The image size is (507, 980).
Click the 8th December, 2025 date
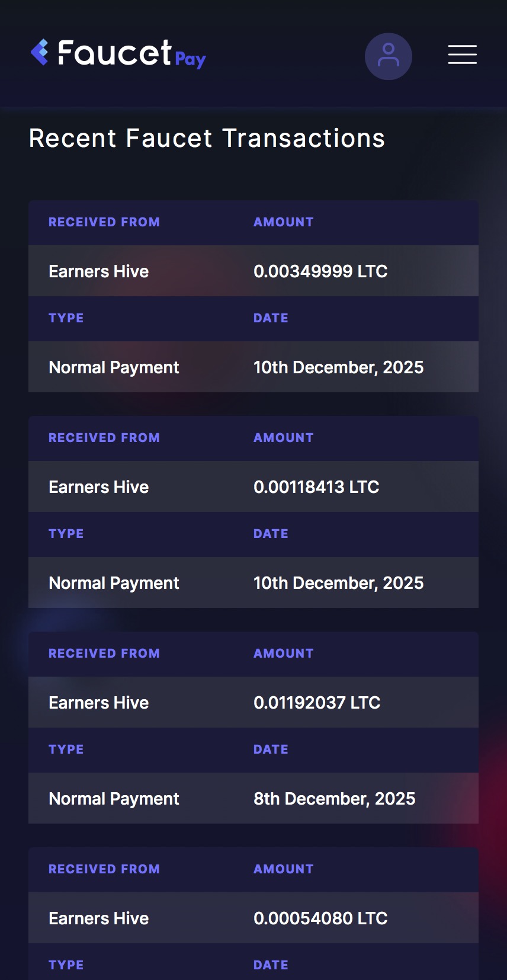coord(334,799)
